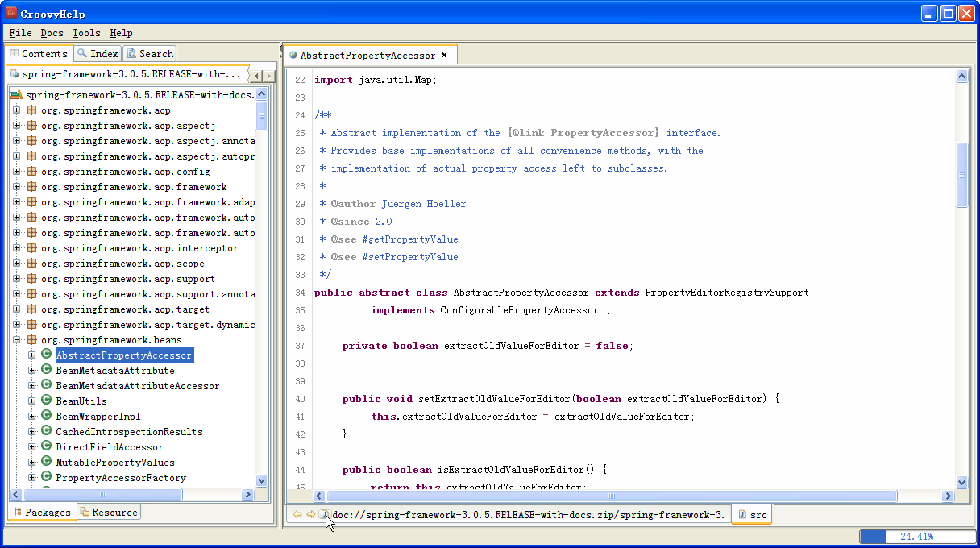
Task: Click the code editor horizontal scrollbar thumb
Action: (612, 496)
